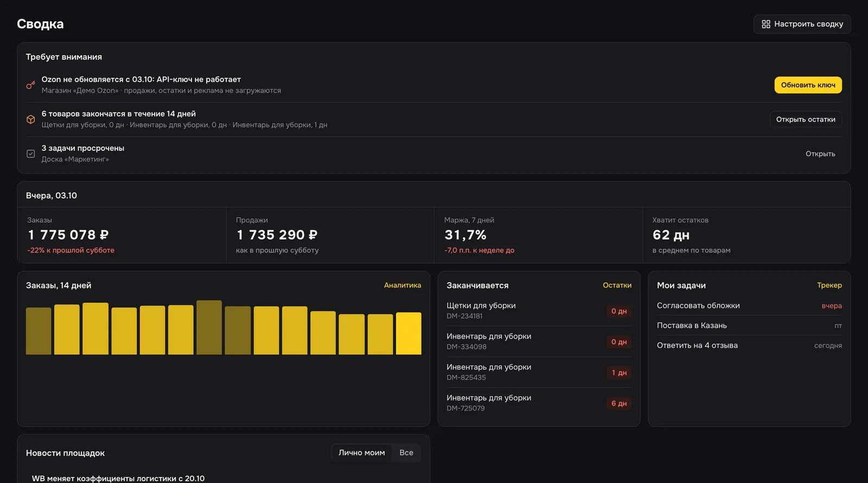Select Щетки для уборки DM-234181 row
868x483 pixels.
click(539, 310)
